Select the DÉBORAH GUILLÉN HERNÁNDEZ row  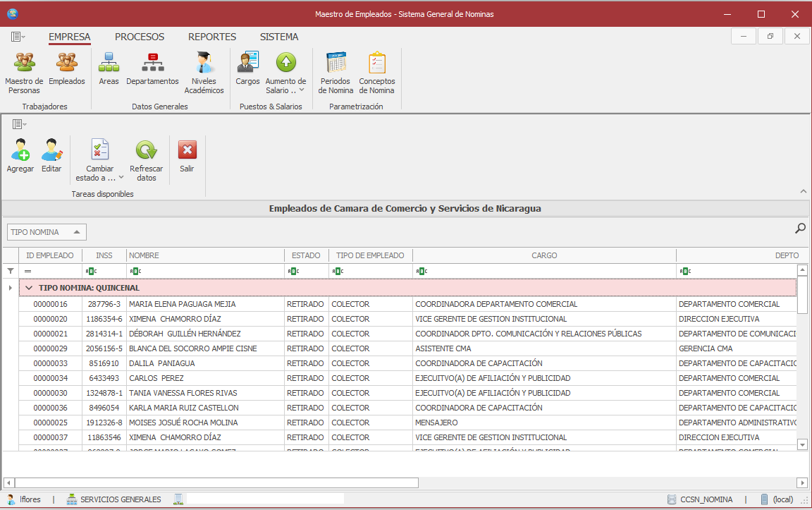click(x=407, y=334)
